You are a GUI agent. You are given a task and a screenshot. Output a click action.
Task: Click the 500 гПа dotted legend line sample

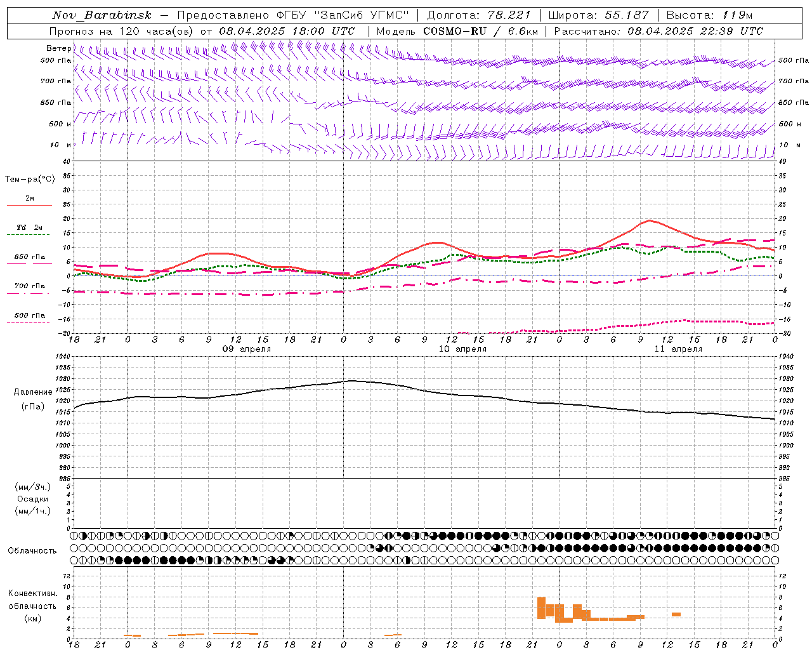[x=28, y=323]
